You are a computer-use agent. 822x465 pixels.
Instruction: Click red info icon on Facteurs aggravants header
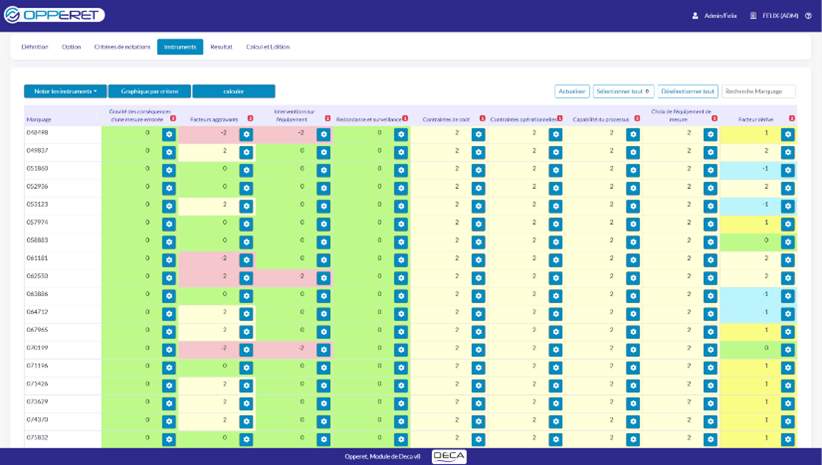(x=250, y=119)
